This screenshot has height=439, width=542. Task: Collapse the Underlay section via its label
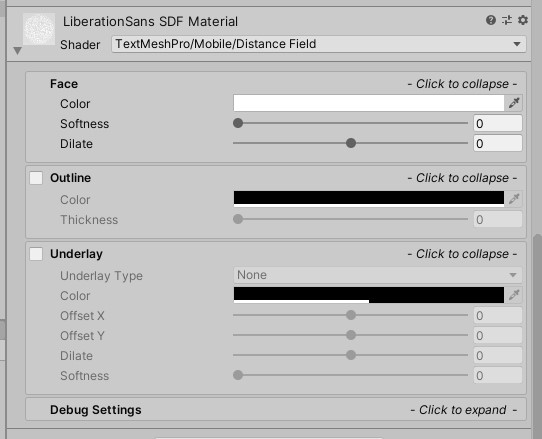click(76, 254)
